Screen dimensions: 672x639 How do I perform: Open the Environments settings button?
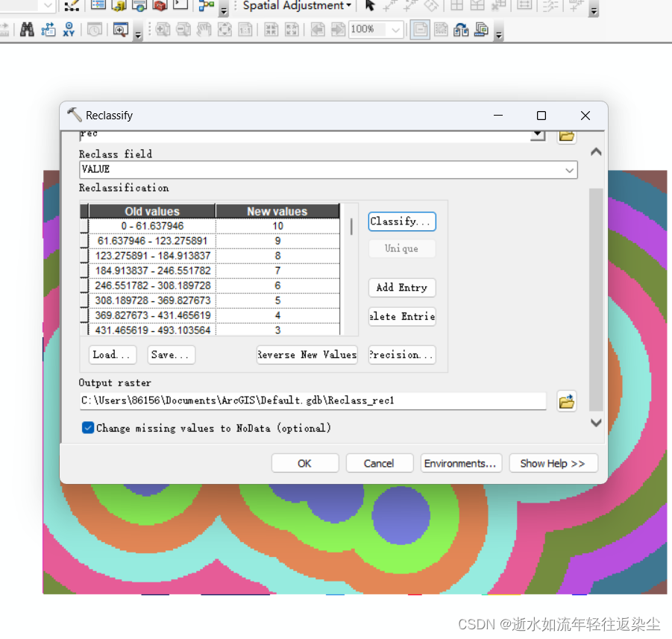pos(461,463)
